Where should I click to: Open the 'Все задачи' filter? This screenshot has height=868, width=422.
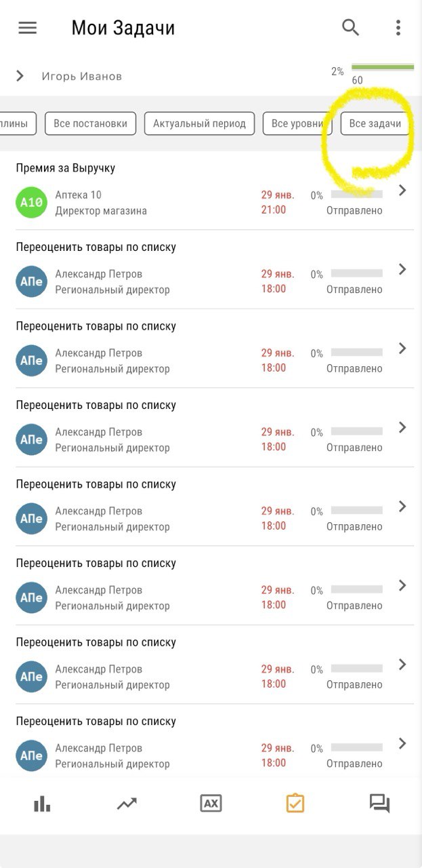point(375,123)
